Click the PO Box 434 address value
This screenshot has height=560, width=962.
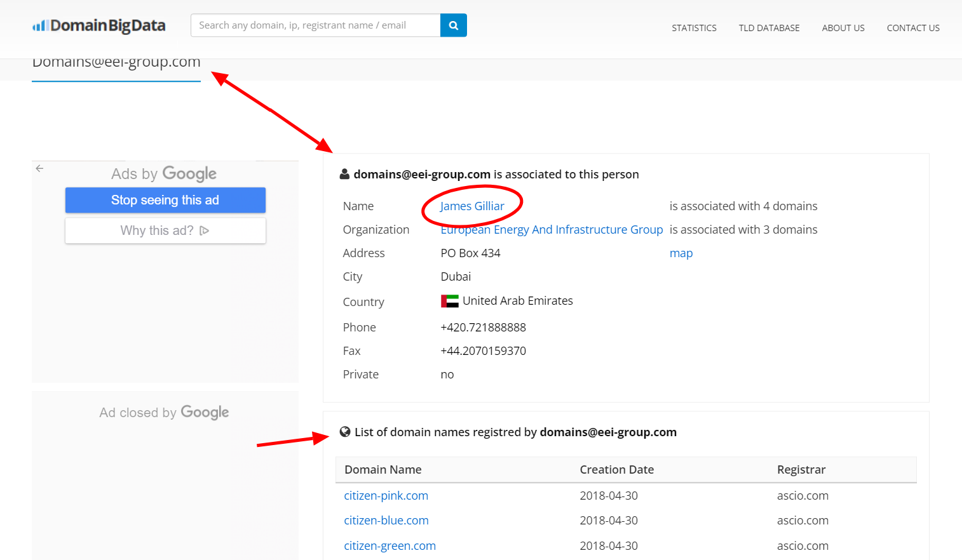pos(470,253)
